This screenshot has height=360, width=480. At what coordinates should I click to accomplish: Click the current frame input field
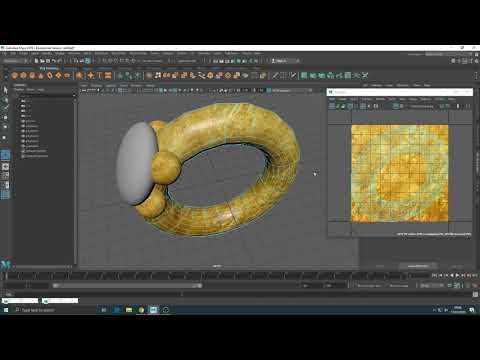pos(419,276)
